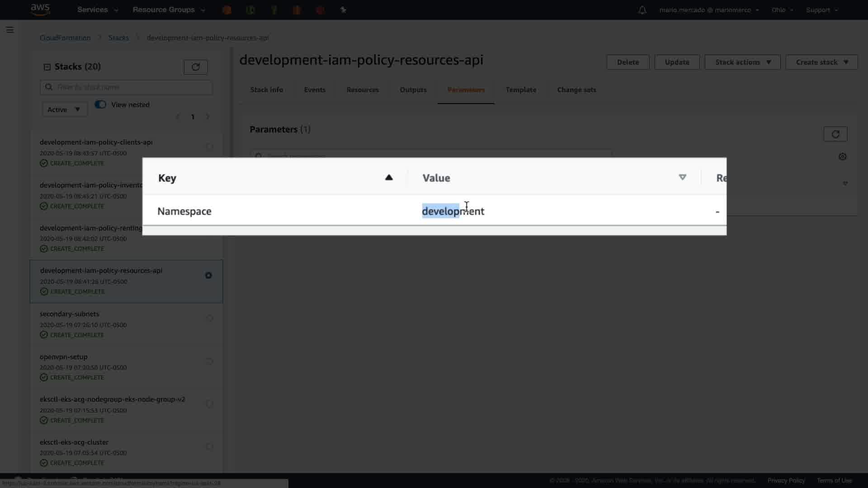The image size is (868, 488).
Task: Select development-iam-policy-clients-api radio button
Action: pyautogui.click(x=209, y=146)
